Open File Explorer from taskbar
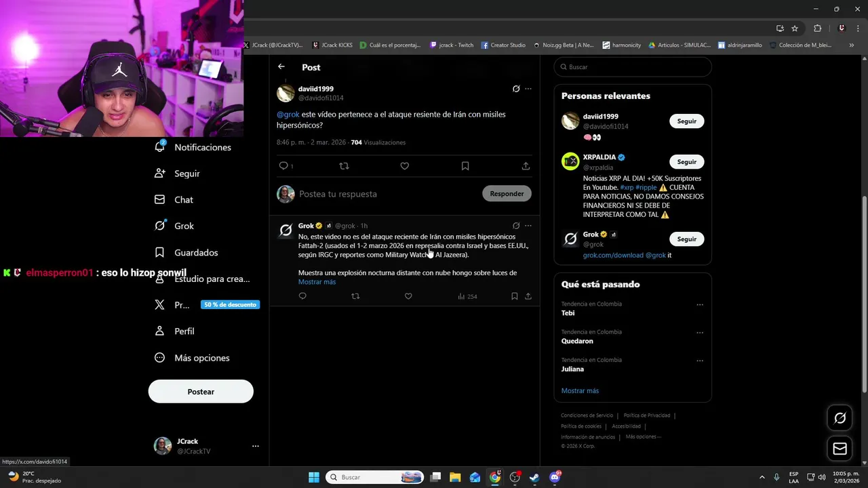 455,477
